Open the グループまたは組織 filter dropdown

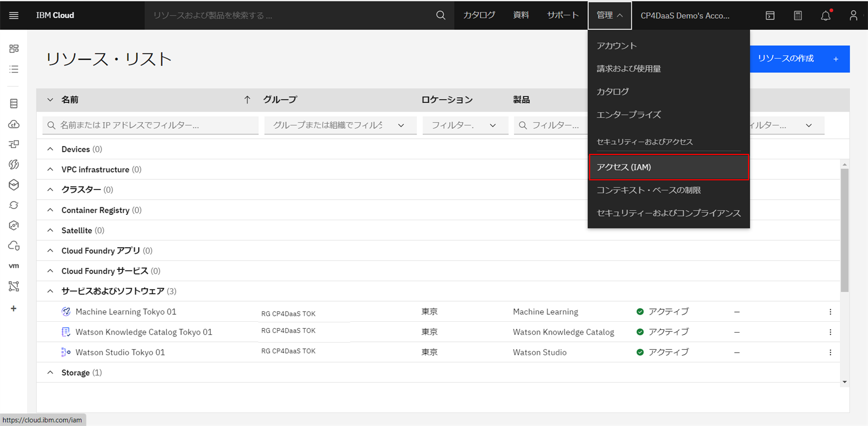click(340, 125)
